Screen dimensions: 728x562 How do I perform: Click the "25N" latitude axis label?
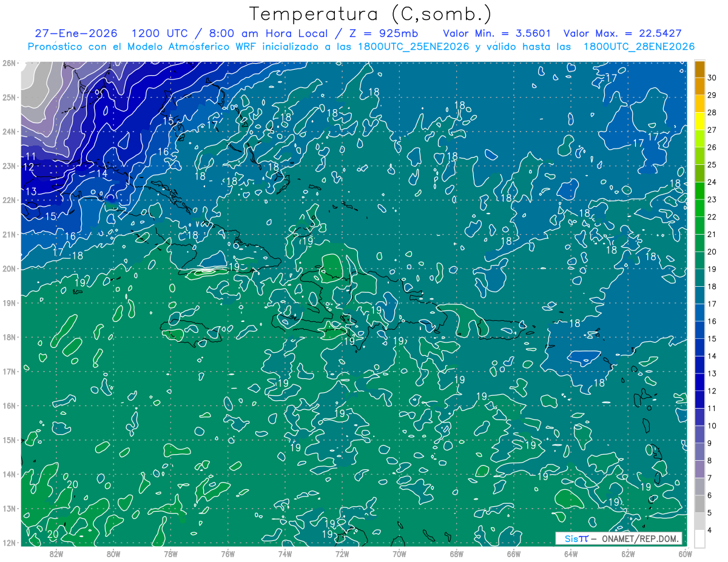(x=8, y=97)
